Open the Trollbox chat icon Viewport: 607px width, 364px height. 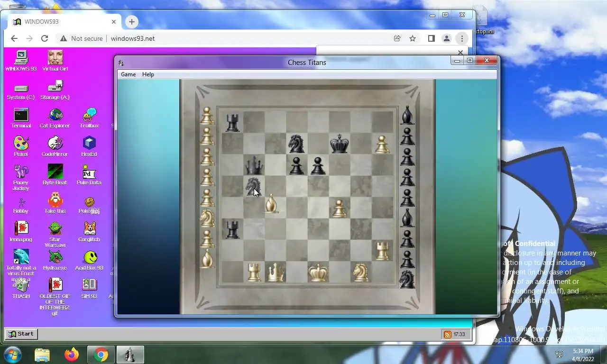point(89,118)
